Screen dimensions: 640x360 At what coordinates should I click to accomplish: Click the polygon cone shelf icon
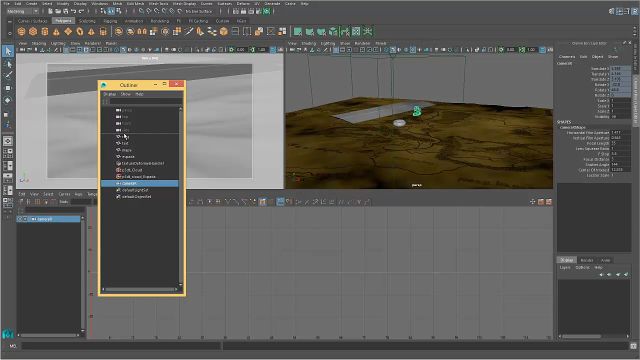click(x=56, y=31)
